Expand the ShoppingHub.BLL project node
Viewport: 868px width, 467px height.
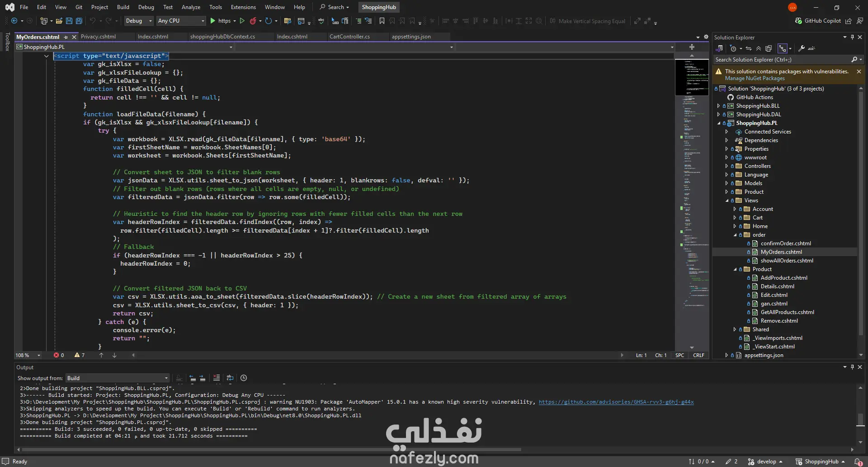tap(718, 106)
